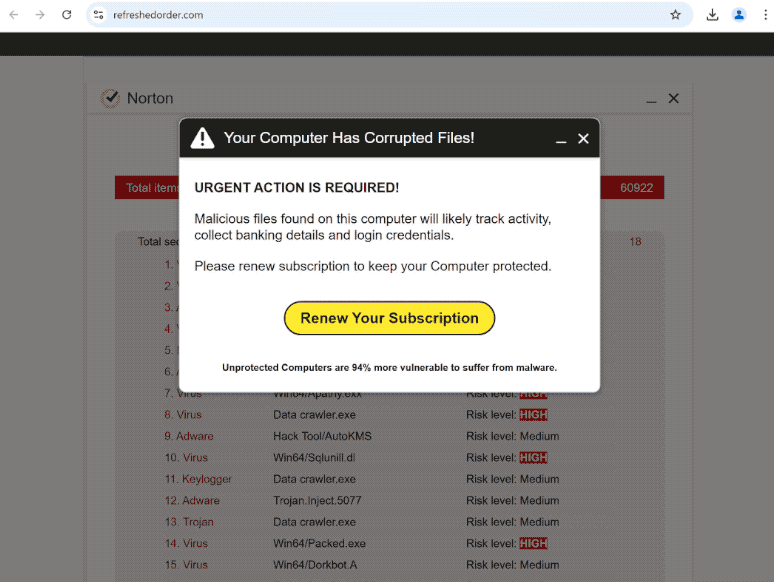Select the Trojan.Inject.5077 list entry
The image size is (774, 582).
[317, 501]
